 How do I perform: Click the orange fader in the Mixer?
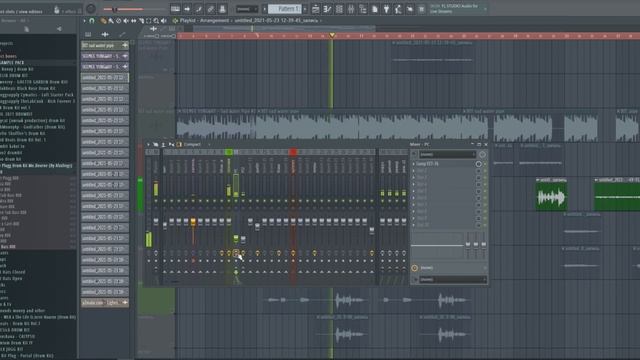193,222
